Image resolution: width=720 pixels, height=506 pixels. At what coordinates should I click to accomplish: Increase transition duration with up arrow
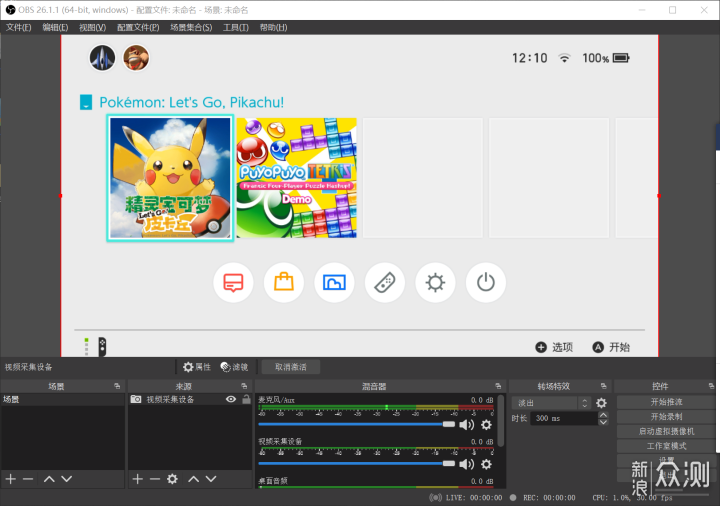coord(603,415)
